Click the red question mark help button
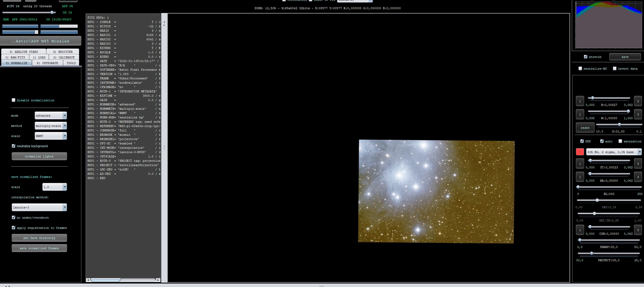Screen dimensions: 644x287 pos(580,152)
